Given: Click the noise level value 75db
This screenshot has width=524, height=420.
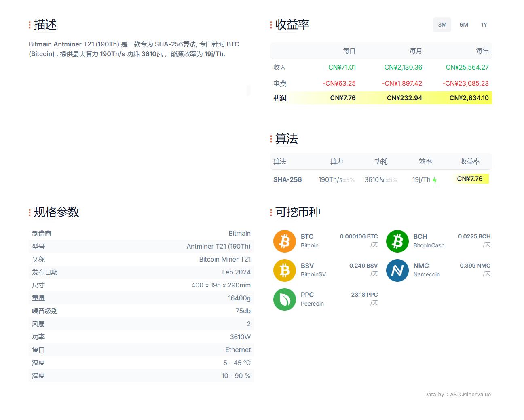Looking at the screenshot, I should point(243,311).
